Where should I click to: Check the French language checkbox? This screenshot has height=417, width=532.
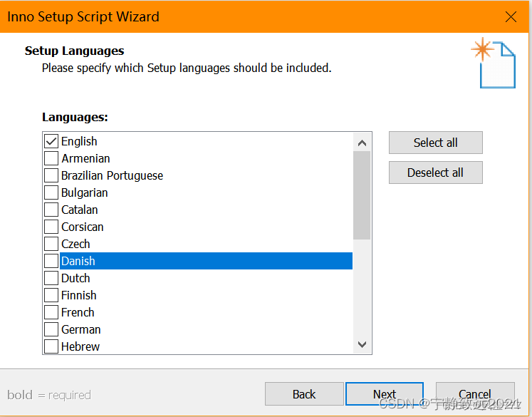pyautogui.click(x=51, y=312)
